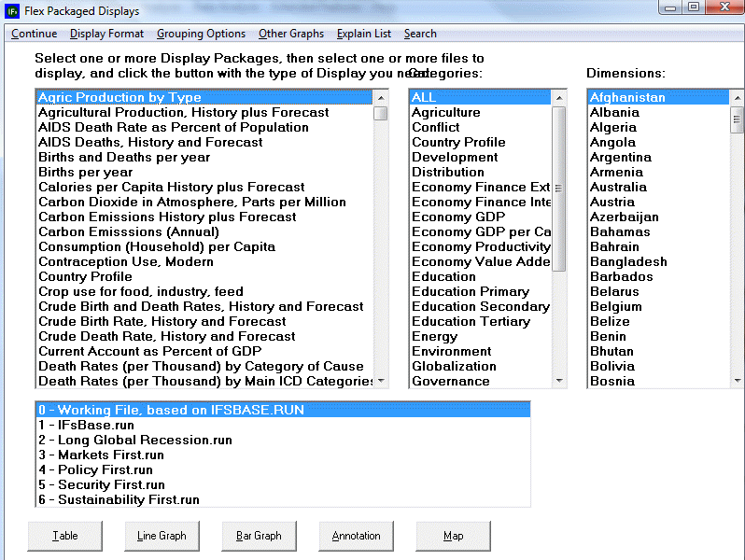Open the Display Format menu
The image size is (745, 560).
[x=106, y=34]
